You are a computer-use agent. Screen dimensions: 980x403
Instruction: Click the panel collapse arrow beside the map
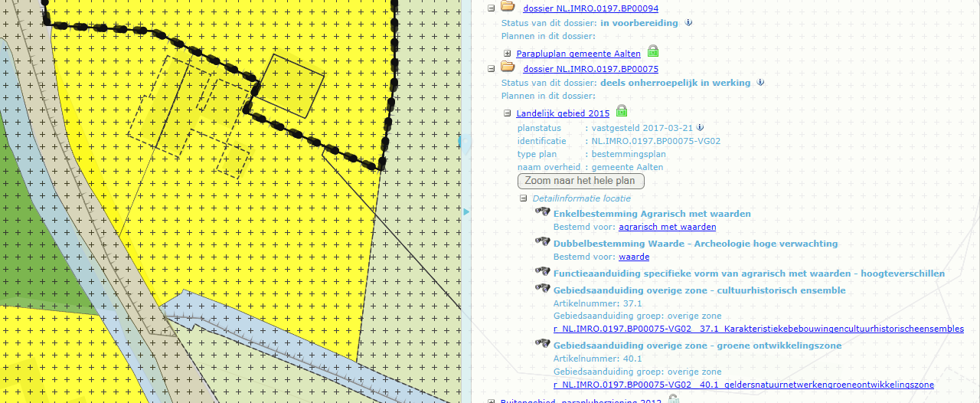pos(465,211)
